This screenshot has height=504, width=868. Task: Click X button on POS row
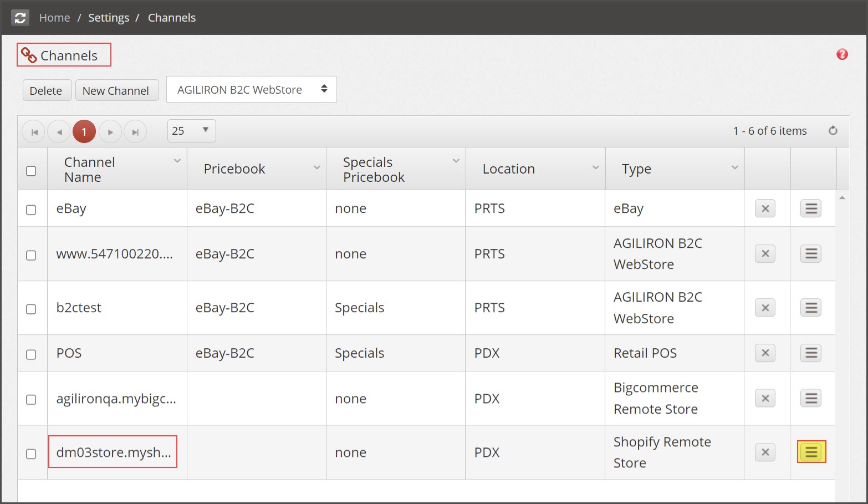pyautogui.click(x=765, y=353)
